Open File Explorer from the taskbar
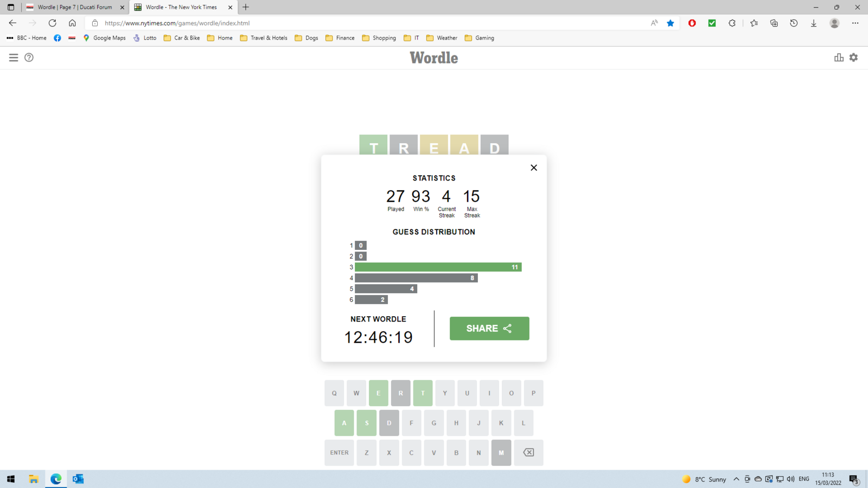The height and width of the screenshot is (488, 868). pyautogui.click(x=34, y=479)
